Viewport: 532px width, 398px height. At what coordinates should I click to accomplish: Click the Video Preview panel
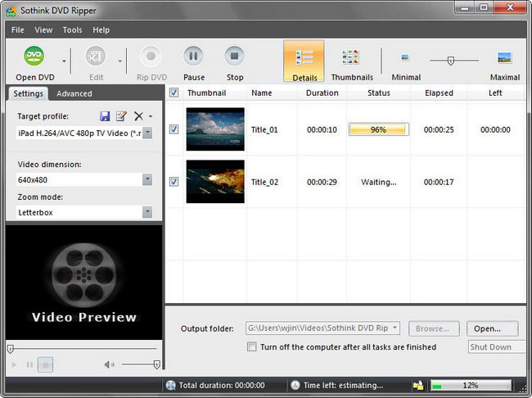tap(83, 283)
